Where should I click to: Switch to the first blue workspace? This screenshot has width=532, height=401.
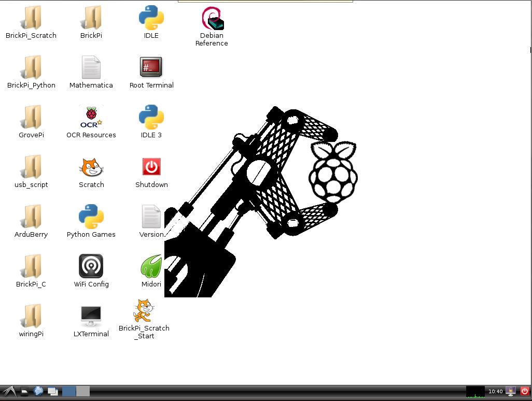(69, 391)
